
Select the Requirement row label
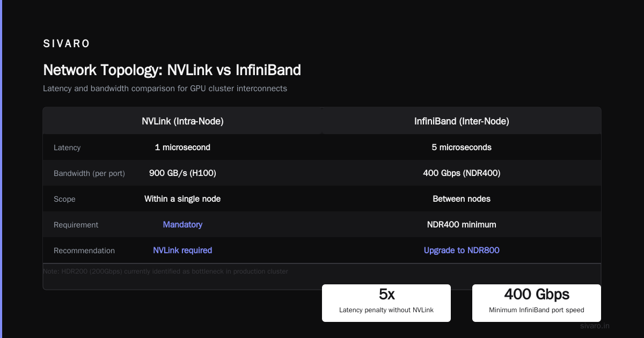click(76, 225)
